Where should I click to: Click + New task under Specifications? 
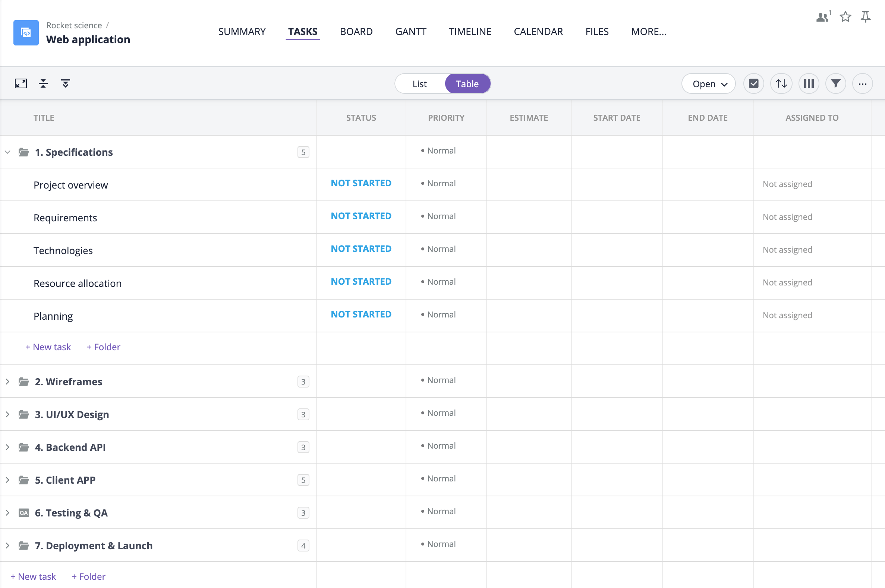coord(48,347)
